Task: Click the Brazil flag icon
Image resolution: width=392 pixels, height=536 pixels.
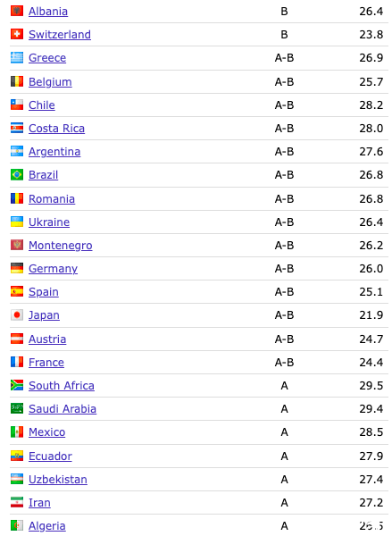Action: tap(17, 174)
